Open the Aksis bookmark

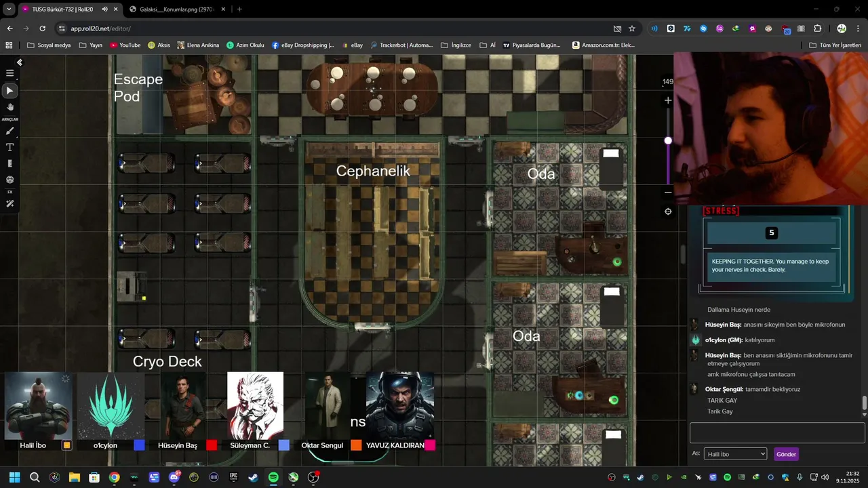[x=159, y=45]
